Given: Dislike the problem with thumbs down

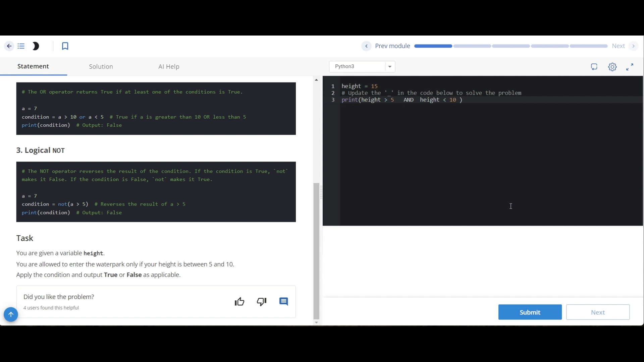Looking at the screenshot, I should tap(262, 302).
